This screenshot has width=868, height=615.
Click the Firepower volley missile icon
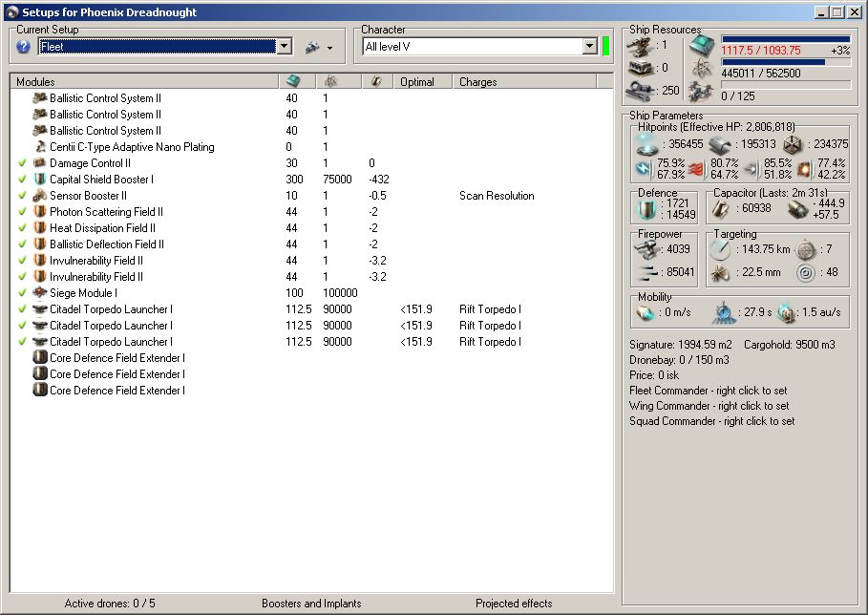pyautogui.click(x=646, y=272)
